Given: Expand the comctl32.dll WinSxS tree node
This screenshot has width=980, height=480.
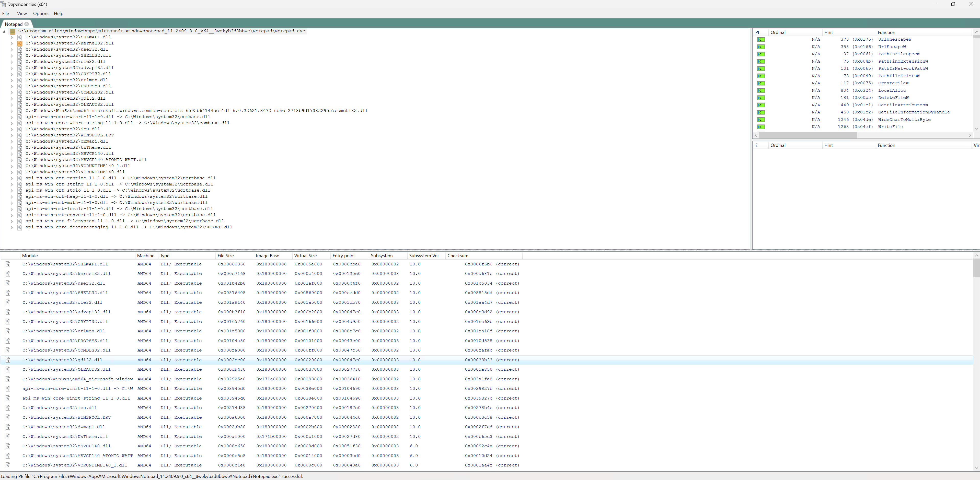Looking at the screenshot, I should pos(12,111).
